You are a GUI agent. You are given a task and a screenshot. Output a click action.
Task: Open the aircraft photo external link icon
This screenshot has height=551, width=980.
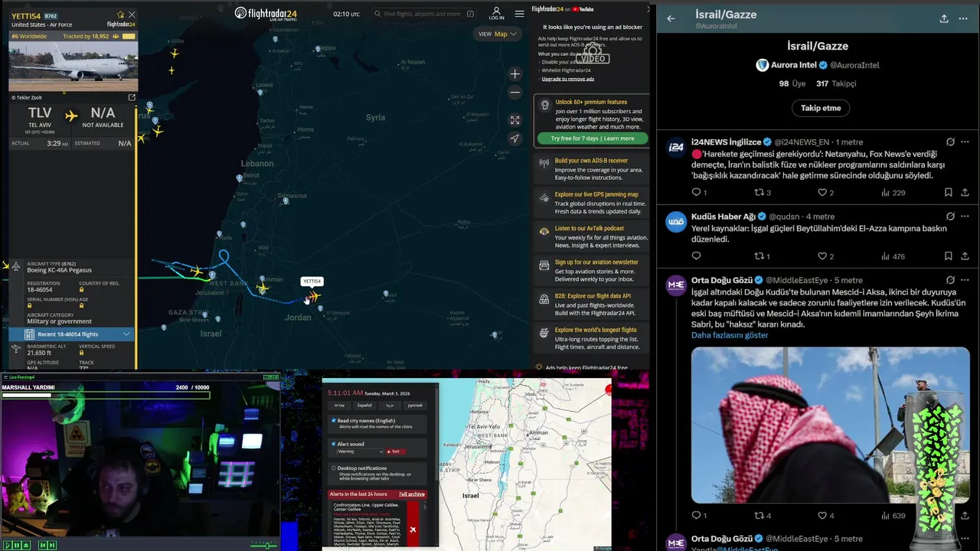[132, 97]
